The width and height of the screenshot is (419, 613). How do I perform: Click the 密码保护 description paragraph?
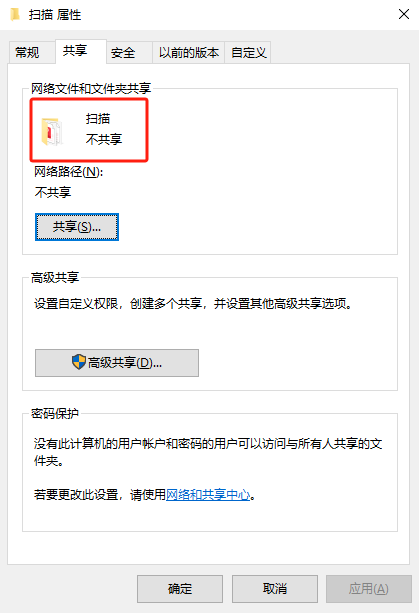[x=208, y=452]
